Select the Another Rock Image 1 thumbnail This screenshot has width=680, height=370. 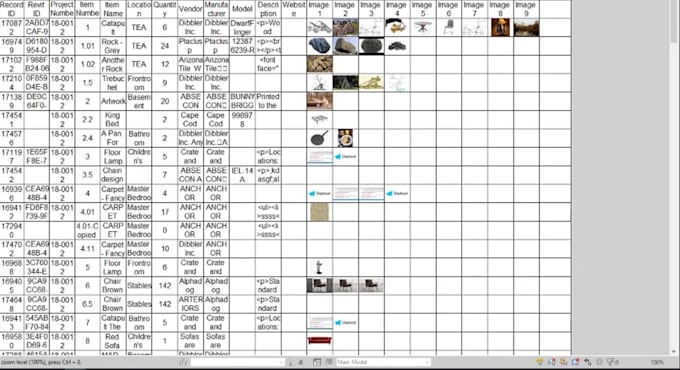(319, 64)
